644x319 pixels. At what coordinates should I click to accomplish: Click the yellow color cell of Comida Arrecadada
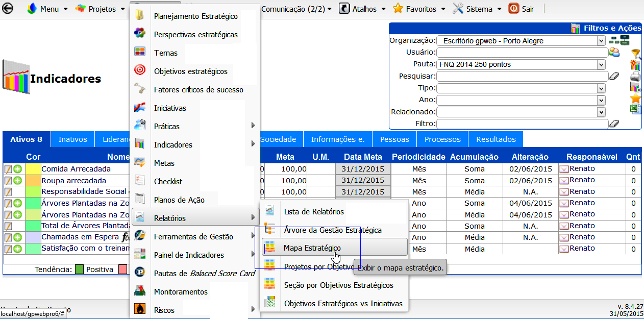pos(33,169)
